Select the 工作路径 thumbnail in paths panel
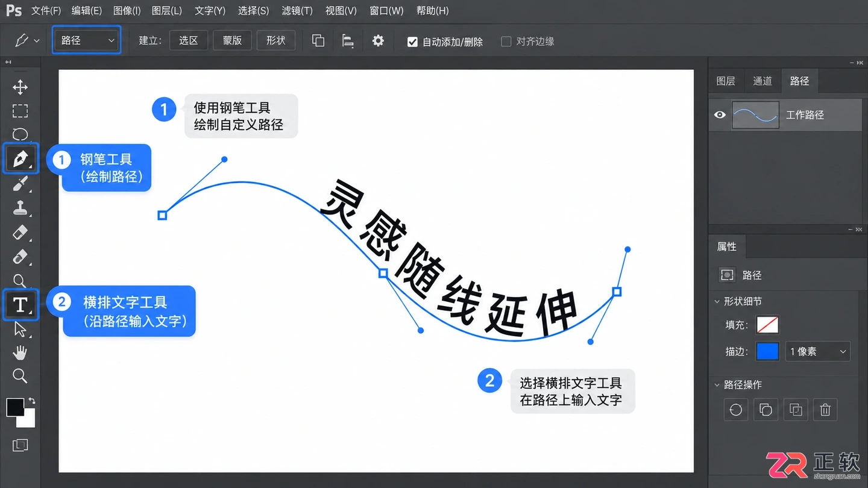The height and width of the screenshot is (488, 868). click(755, 114)
